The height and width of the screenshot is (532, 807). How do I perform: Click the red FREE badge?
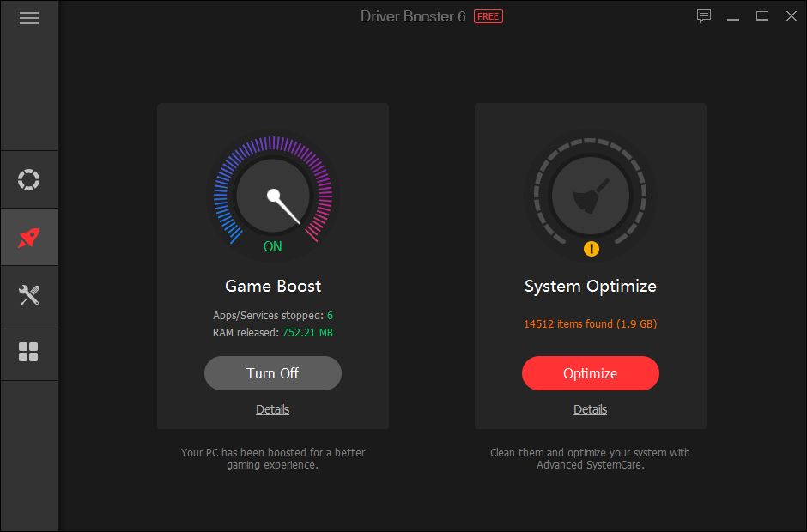[x=488, y=16]
